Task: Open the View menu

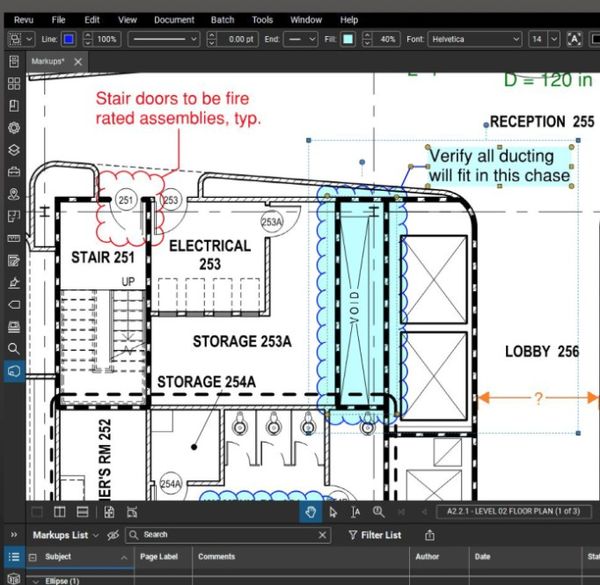Action: (x=127, y=20)
